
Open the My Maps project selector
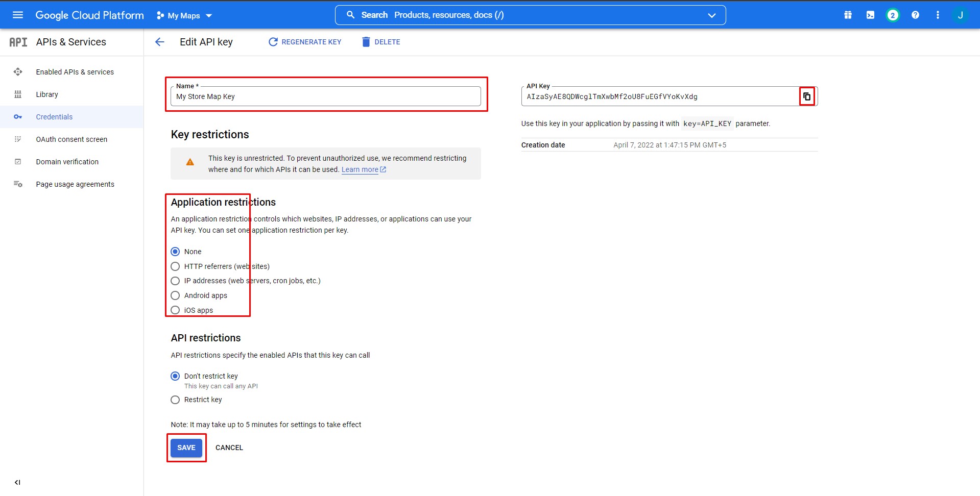(184, 16)
